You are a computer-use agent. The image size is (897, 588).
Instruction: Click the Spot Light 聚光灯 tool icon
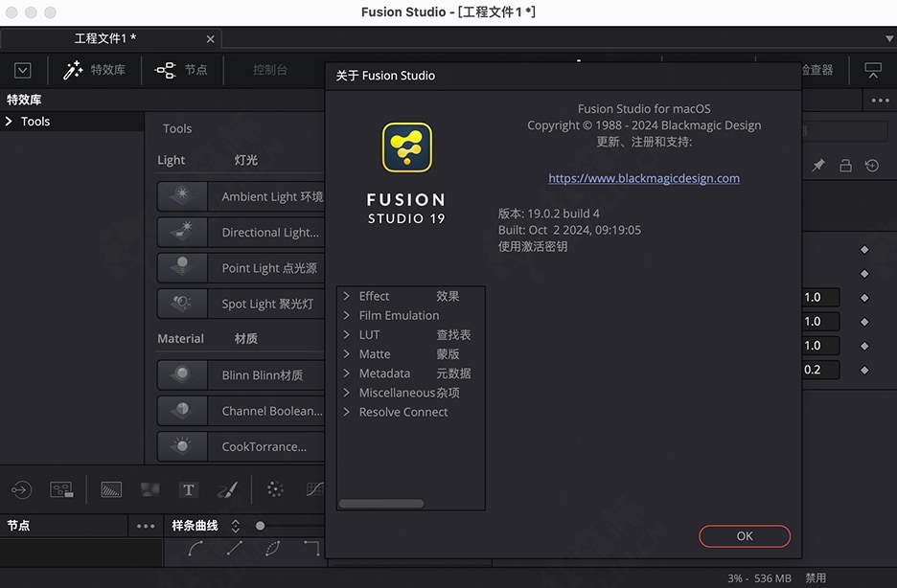(182, 304)
